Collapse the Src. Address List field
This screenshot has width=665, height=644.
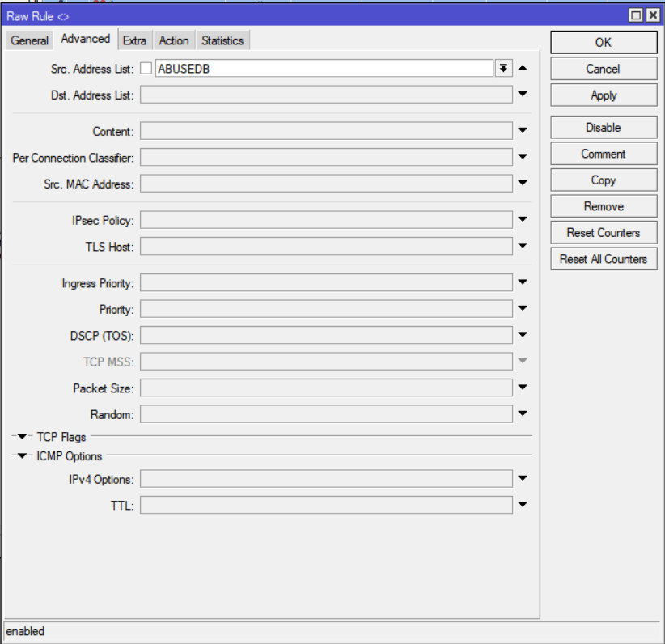tap(523, 69)
